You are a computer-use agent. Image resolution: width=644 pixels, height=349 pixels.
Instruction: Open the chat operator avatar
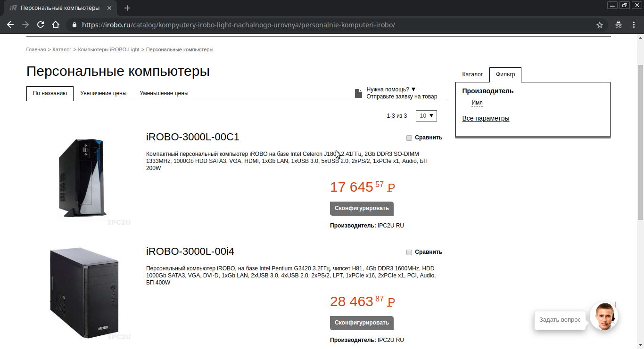coord(604,316)
